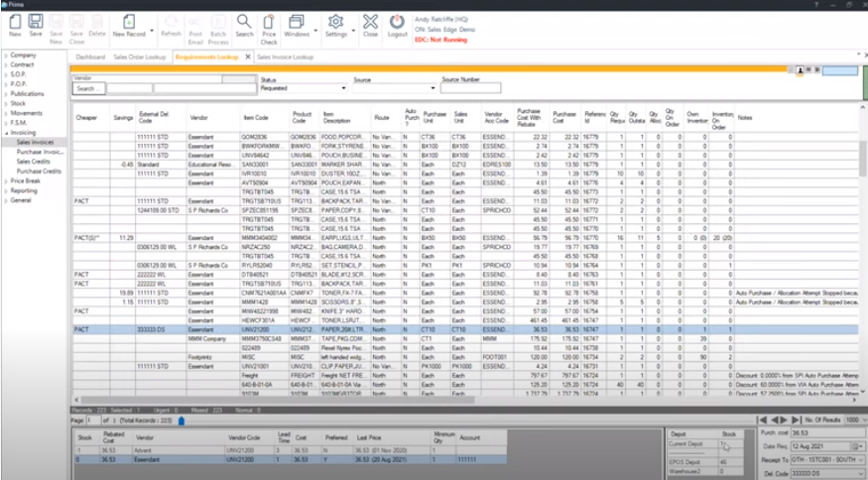Click the Delete trash icon
This screenshot has height=480, width=868.
(x=97, y=22)
